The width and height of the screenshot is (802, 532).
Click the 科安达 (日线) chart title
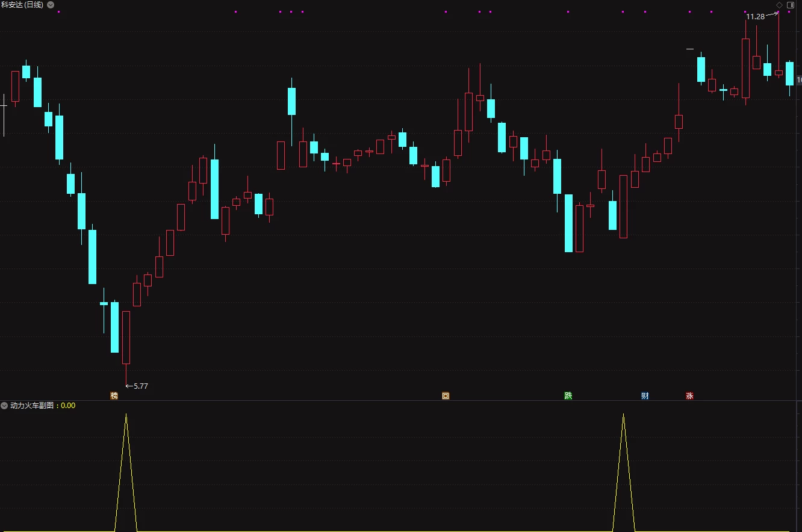pos(23,5)
